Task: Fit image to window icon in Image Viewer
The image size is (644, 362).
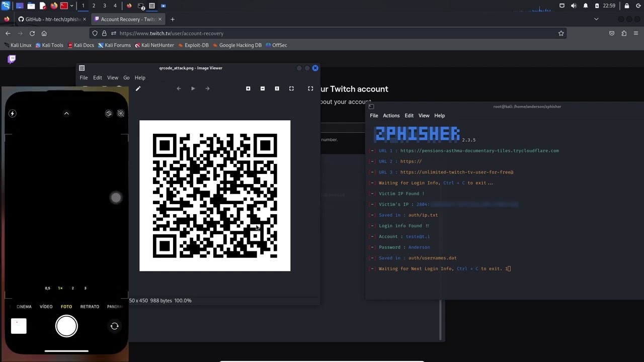Action: (291, 88)
